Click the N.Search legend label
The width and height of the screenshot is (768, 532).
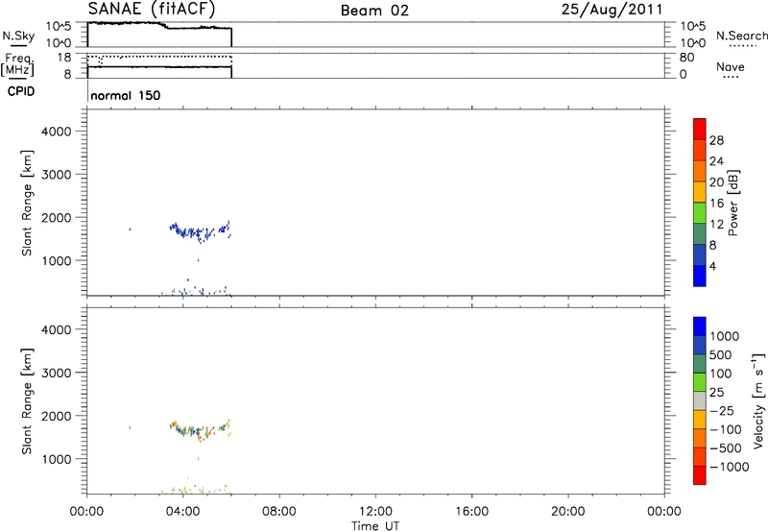[x=741, y=36]
